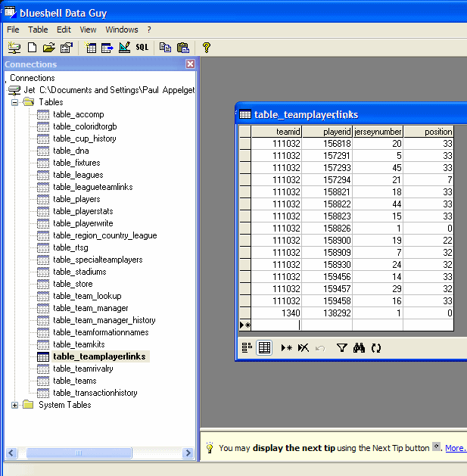467x476 pixels.
Task: Click the More link in tip bar
Action: click(455, 448)
